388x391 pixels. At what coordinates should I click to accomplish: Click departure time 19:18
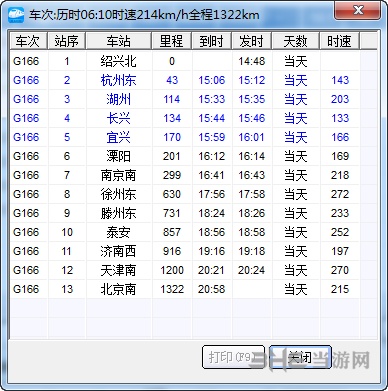click(252, 251)
